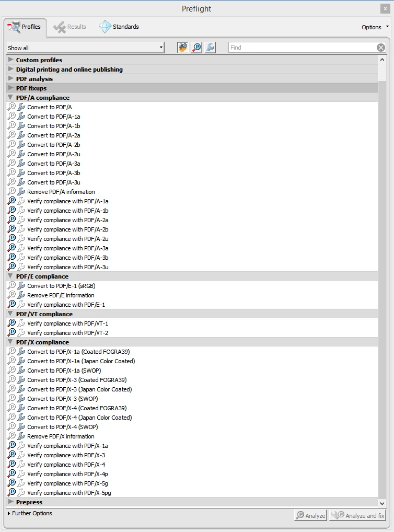394x532 pixels.
Task: Expand the PDF analysis group
Action: pos(11,78)
